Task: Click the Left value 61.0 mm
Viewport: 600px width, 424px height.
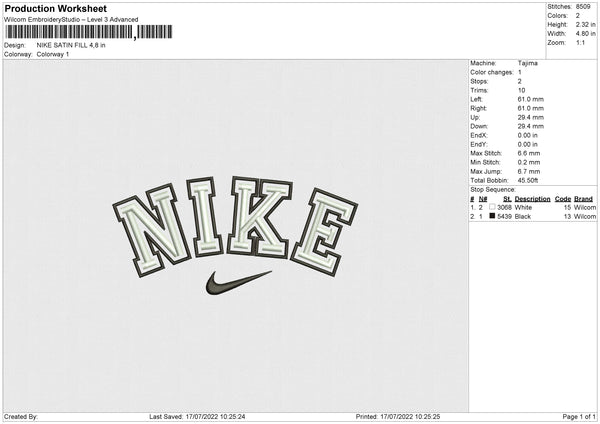Action: click(x=530, y=99)
